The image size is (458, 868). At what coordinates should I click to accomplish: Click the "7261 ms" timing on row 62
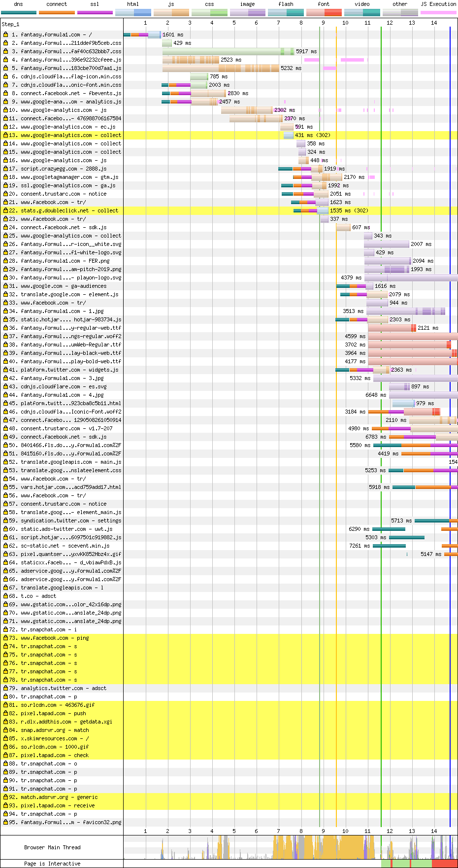[x=360, y=546]
